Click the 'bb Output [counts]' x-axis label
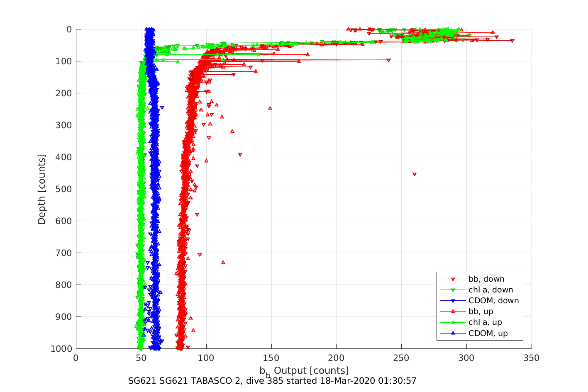Screen dimensions: 588x392 [304, 371]
